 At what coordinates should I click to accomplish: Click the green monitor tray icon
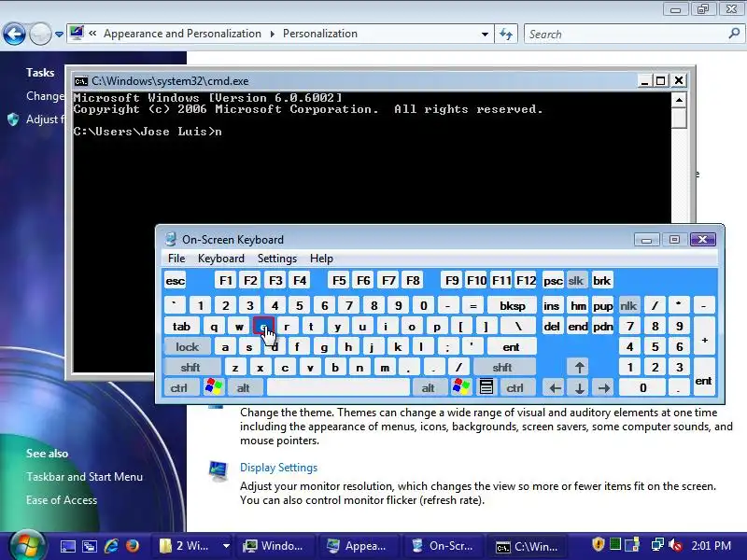615,544
